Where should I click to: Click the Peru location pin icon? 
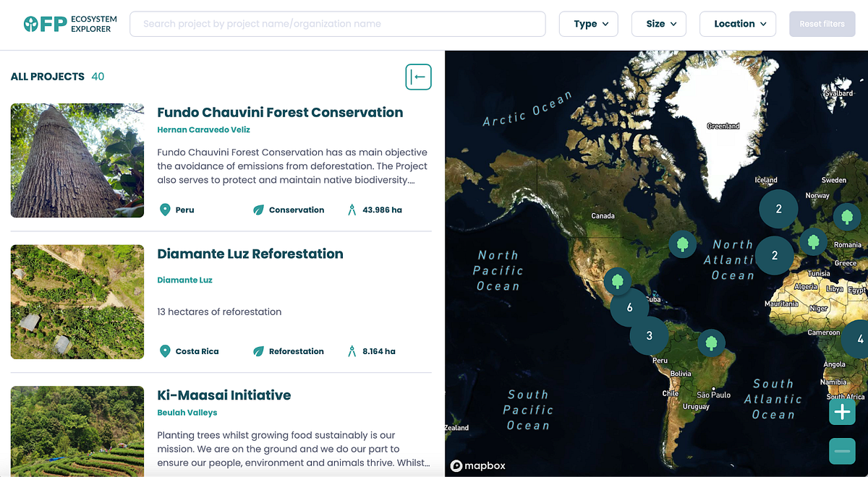[166, 210]
